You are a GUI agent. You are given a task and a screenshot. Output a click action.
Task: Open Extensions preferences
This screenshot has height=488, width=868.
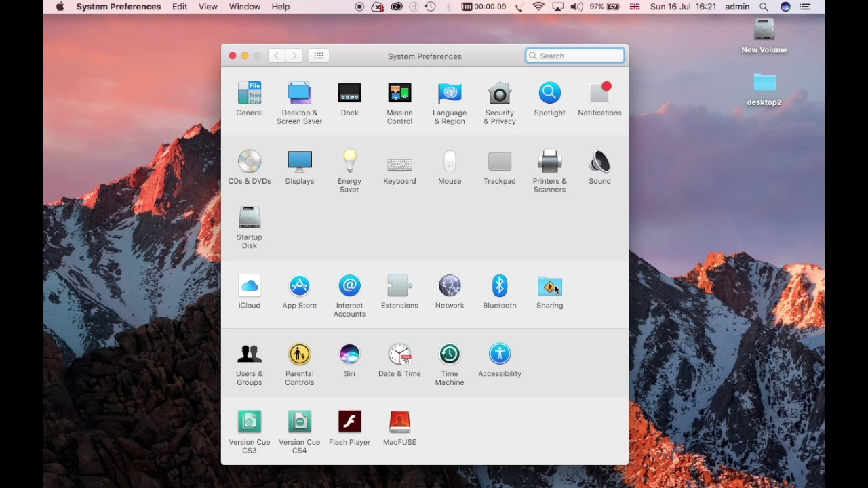(399, 292)
